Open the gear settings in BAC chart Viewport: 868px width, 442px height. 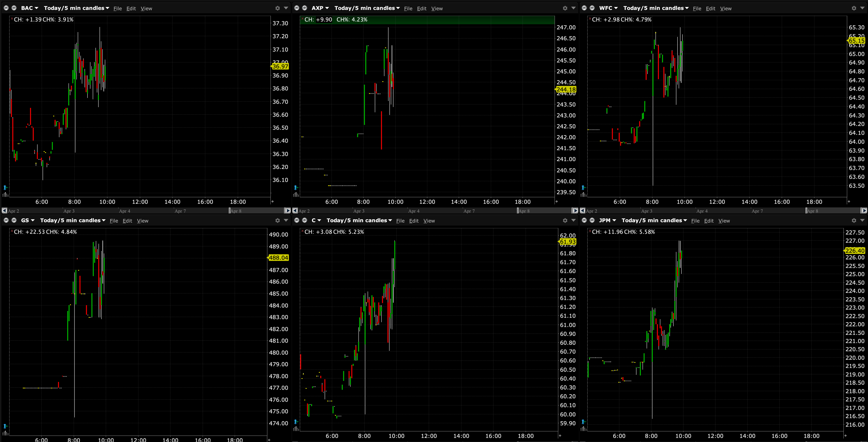point(277,8)
